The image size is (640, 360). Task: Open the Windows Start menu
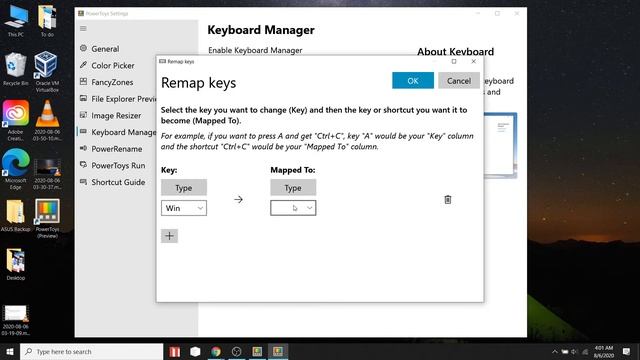[x=10, y=351]
